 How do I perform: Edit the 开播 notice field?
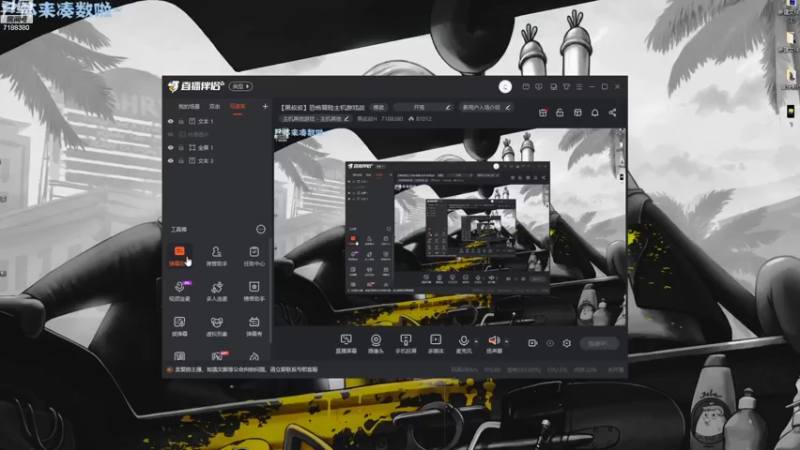coord(423,107)
